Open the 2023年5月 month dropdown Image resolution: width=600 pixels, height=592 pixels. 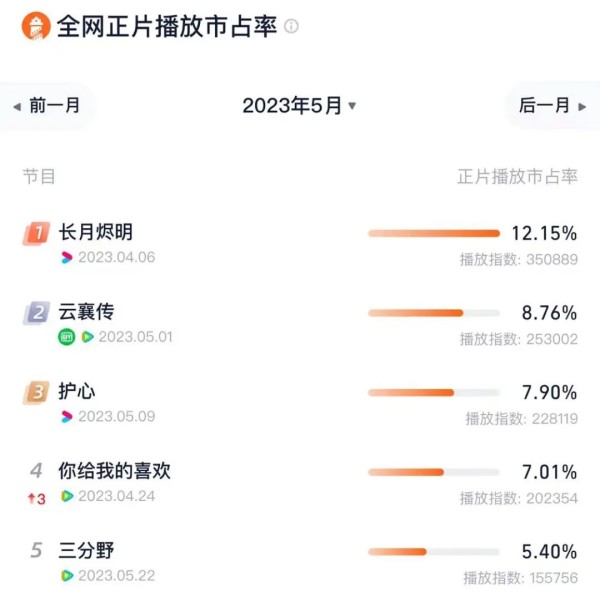[299, 106]
